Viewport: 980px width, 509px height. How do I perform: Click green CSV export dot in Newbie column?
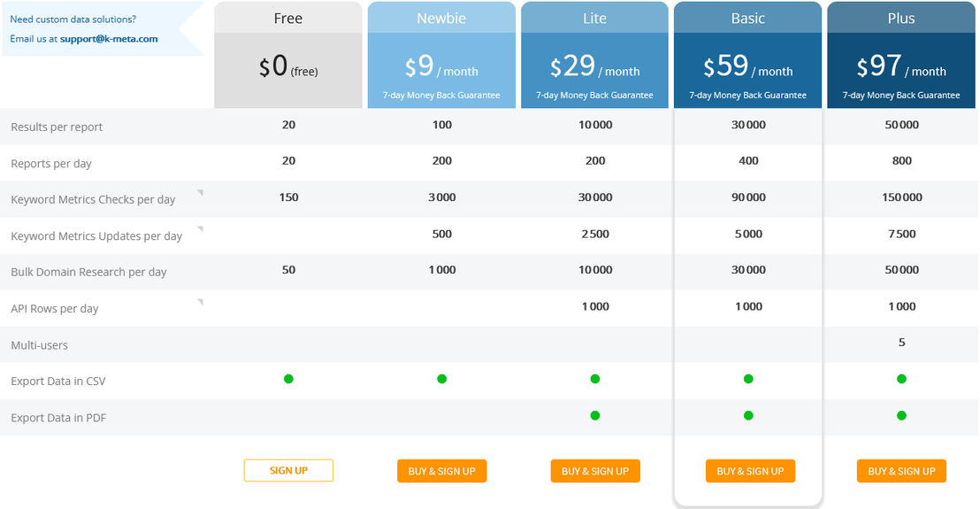tap(442, 378)
